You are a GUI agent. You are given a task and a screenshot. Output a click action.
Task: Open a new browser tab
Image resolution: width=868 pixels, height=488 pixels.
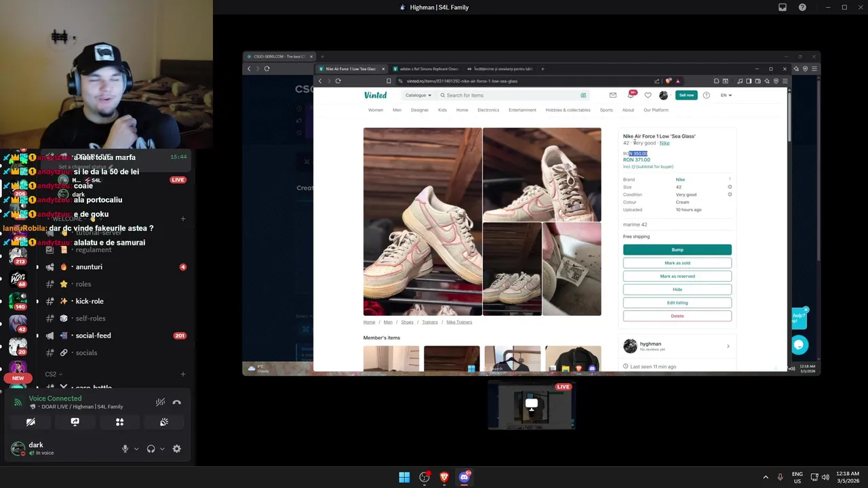[542, 68]
